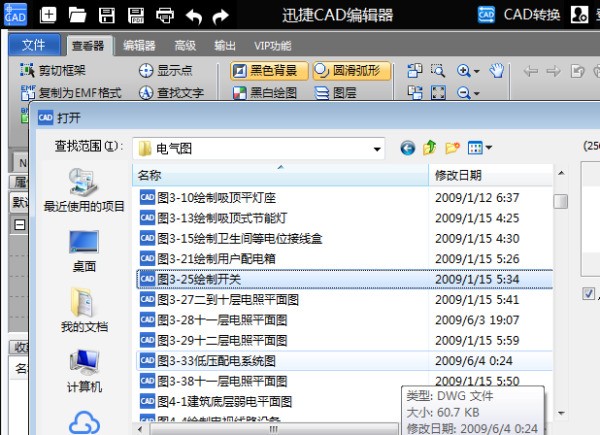Viewport: 600px width, 435px height.
Task: Open the view menu icon in dialog
Action: pos(479,148)
